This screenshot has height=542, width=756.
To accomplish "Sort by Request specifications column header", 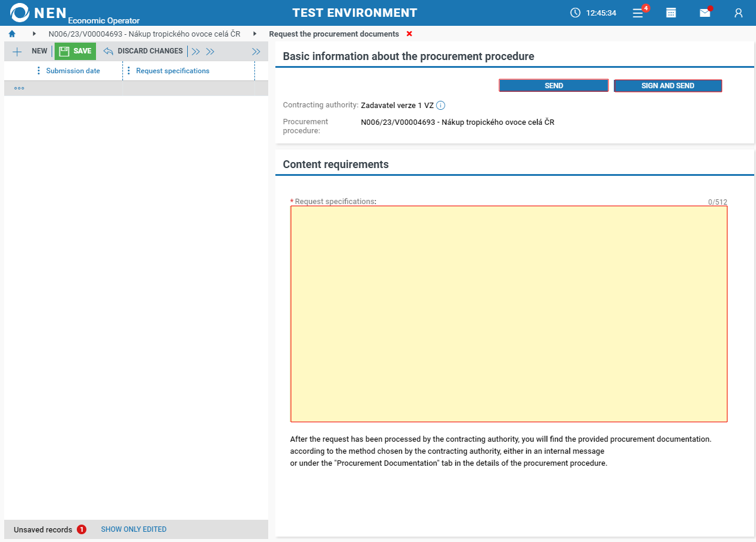I will click(x=173, y=71).
